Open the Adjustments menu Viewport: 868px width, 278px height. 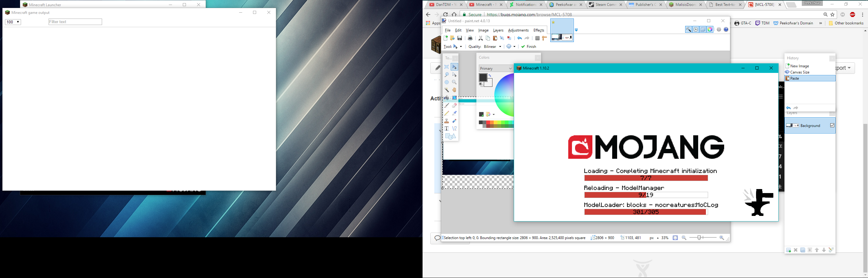coord(518,30)
